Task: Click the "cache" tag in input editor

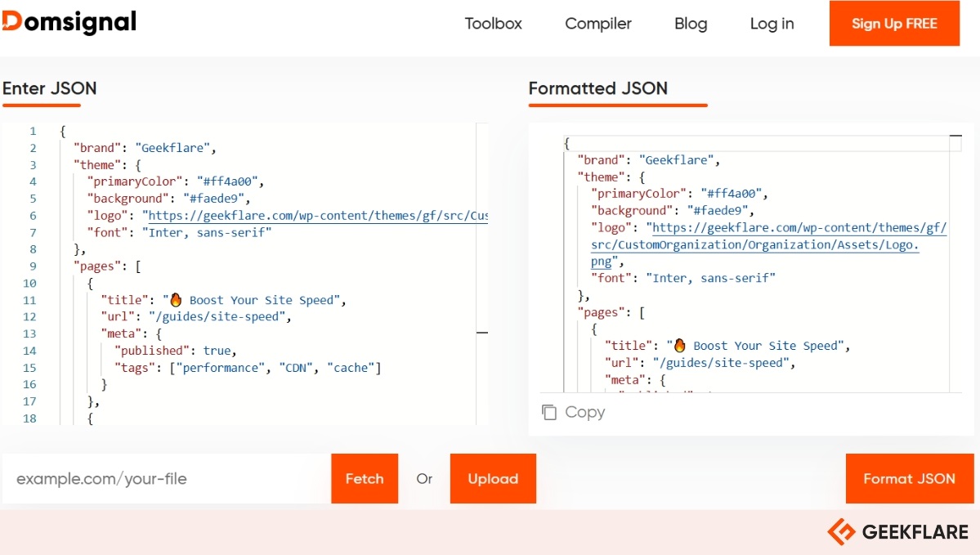Action: pos(351,368)
